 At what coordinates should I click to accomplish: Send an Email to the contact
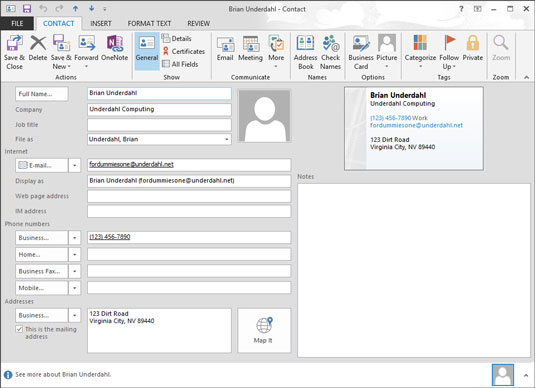click(225, 48)
